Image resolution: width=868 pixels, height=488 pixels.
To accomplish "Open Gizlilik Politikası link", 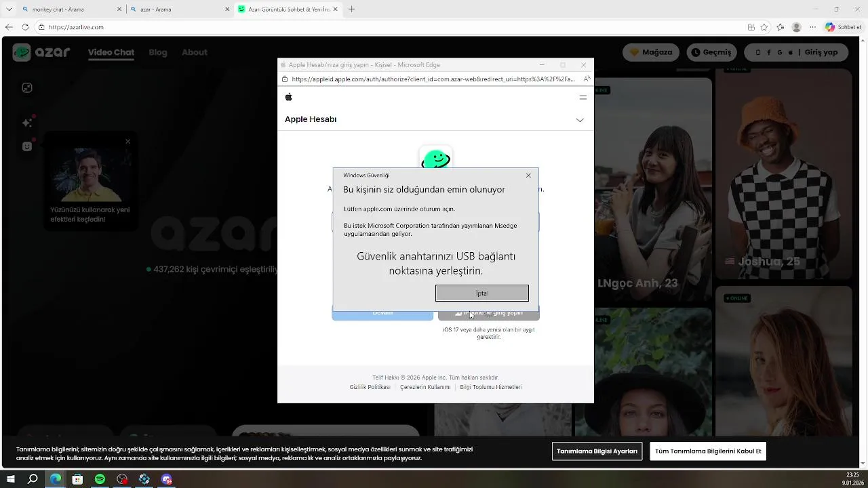I will 370,387.
